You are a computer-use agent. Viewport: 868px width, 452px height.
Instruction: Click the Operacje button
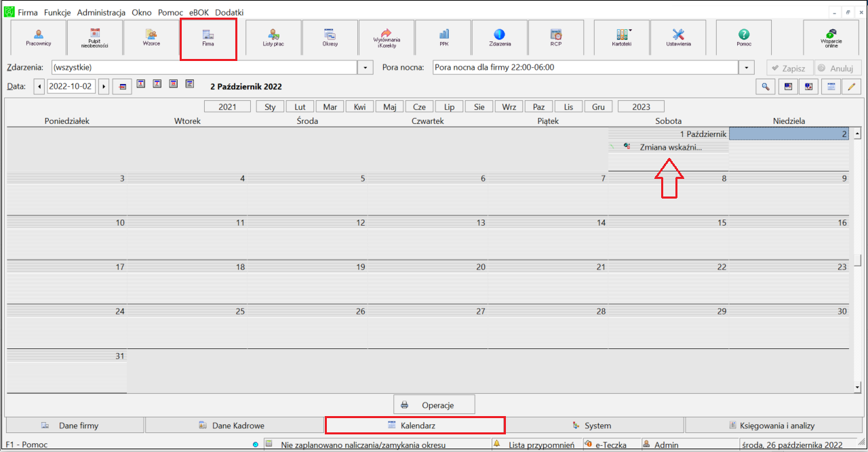pyautogui.click(x=434, y=405)
